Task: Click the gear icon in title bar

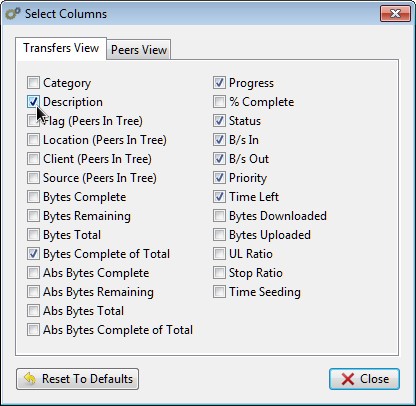Action: [13, 14]
